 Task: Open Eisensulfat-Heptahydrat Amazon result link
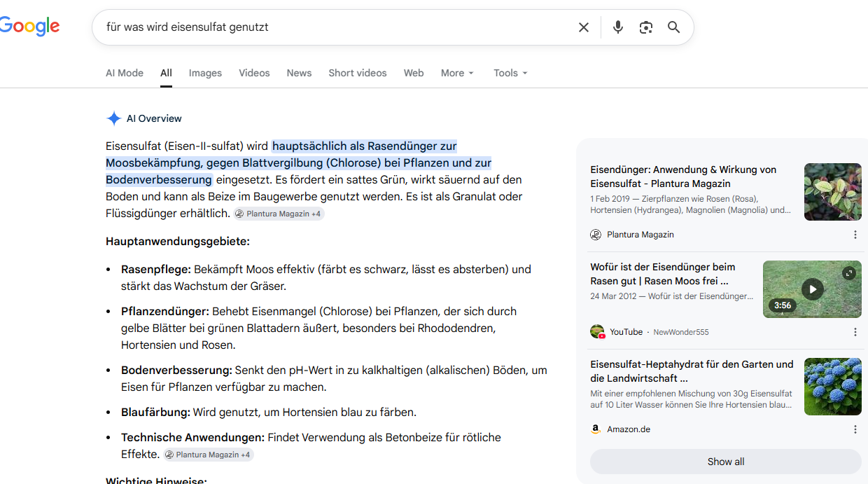[692, 371]
